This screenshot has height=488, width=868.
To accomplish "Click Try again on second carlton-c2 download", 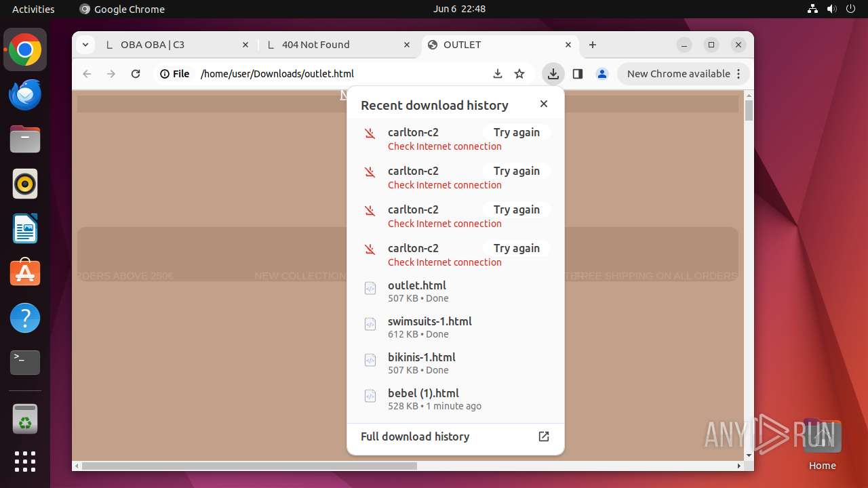I will point(517,171).
